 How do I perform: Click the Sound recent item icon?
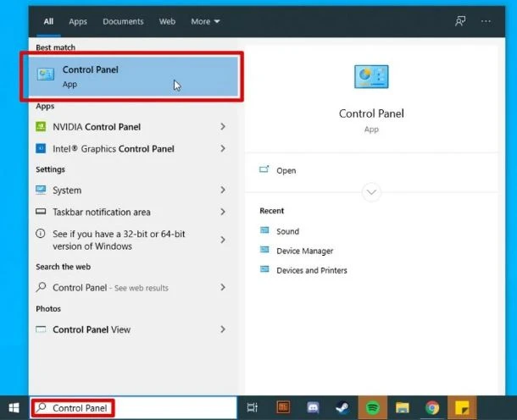264,230
